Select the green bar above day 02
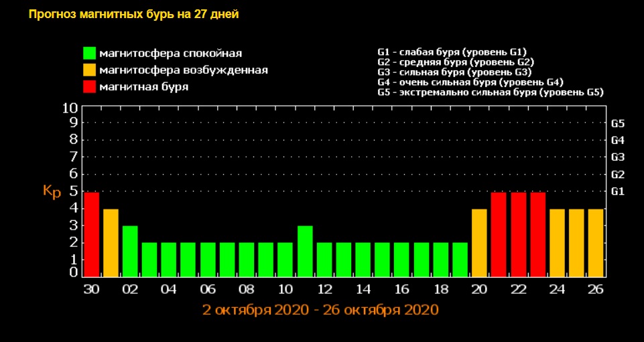This screenshot has height=342, width=644. pyautogui.click(x=130, y=251)
